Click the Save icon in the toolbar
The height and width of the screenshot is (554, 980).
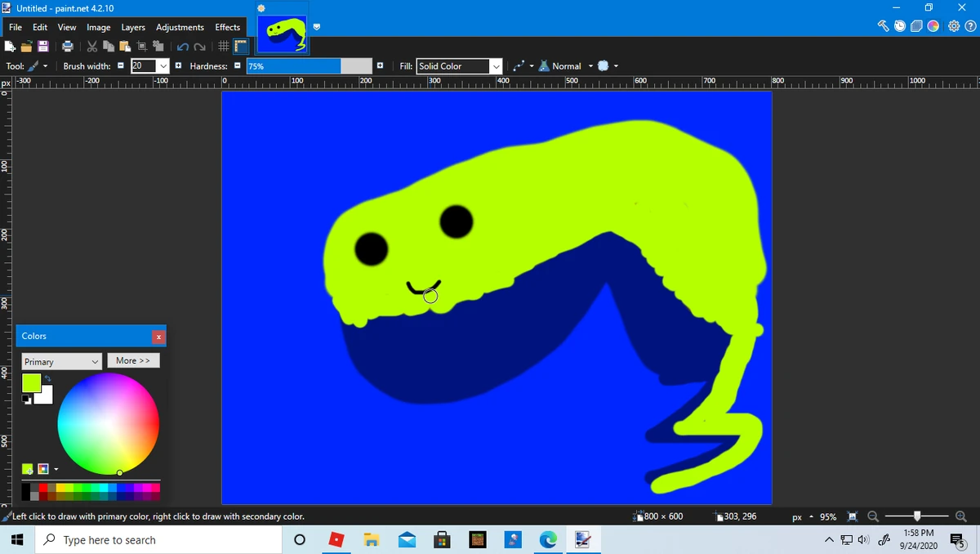coord(42,47)
